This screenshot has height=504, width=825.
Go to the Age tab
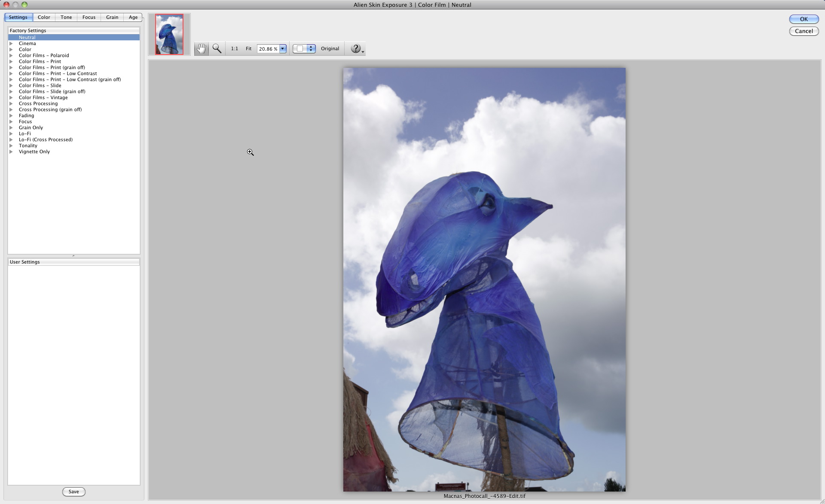click(x=133, y=17)
